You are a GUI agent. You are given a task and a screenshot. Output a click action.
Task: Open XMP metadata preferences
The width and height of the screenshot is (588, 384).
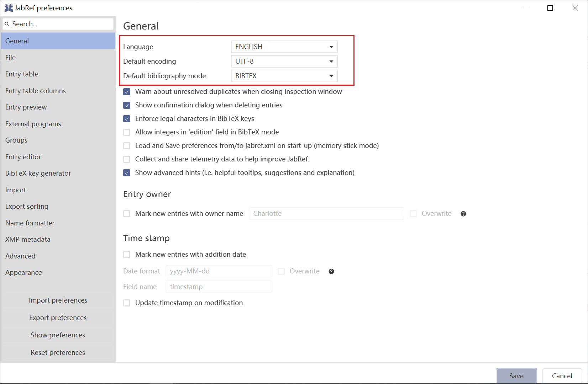[x=58, y=239]
